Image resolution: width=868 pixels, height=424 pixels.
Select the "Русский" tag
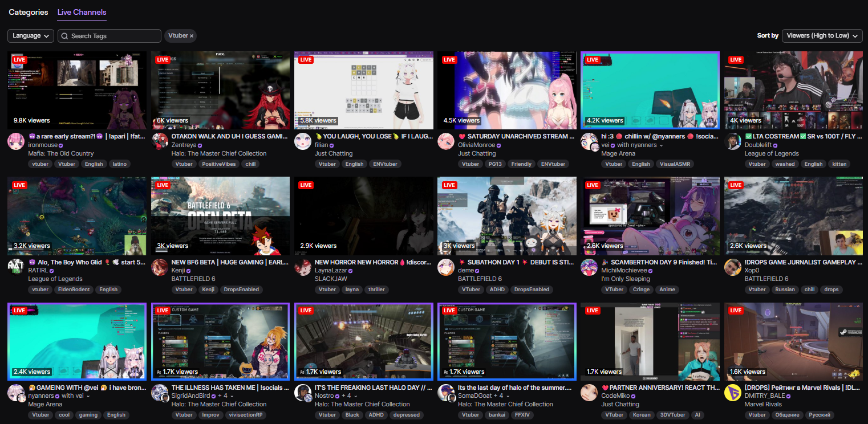(x=820, y=415)
